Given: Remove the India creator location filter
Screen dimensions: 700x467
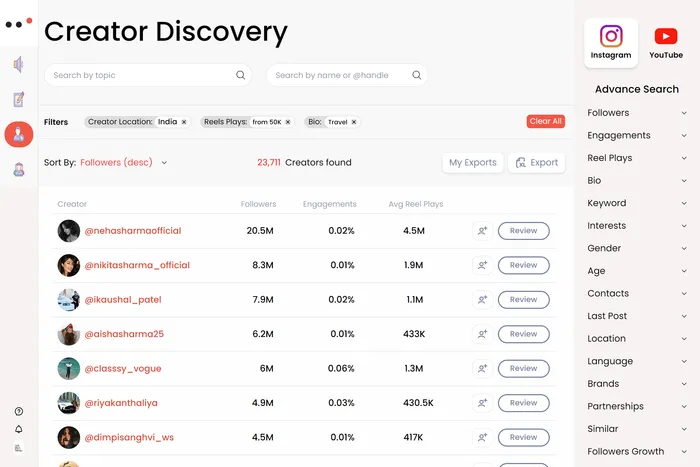Looking at the screenshot, I should (184, 122).
